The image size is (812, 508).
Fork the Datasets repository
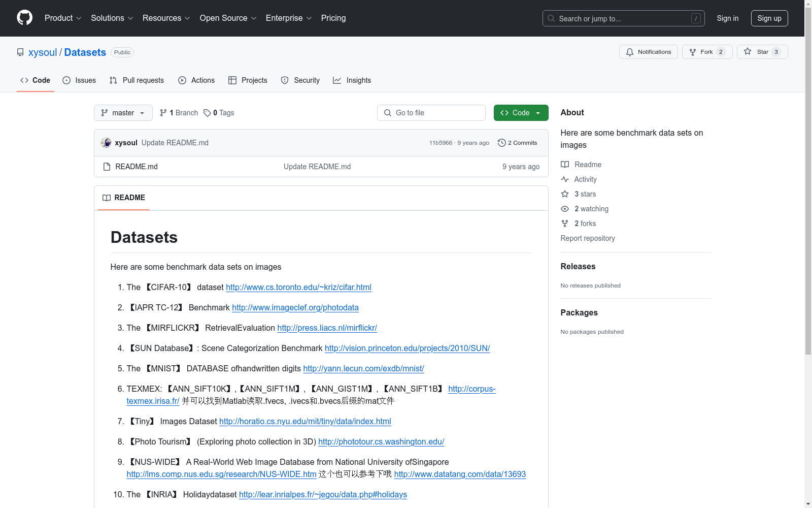click(706, 52)
